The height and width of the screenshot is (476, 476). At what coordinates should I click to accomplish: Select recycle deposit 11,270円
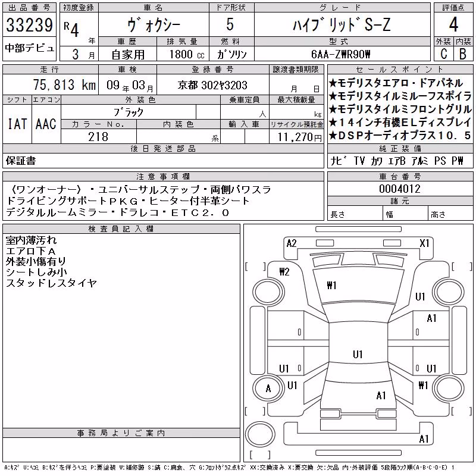(299, 137)
